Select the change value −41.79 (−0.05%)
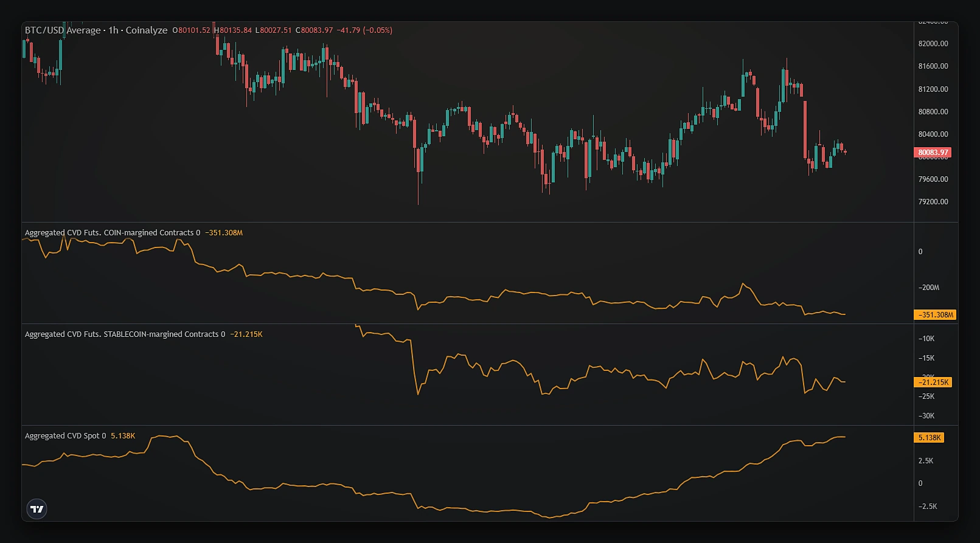Screen dimensions: 980x543 click(x=364, y=30)
